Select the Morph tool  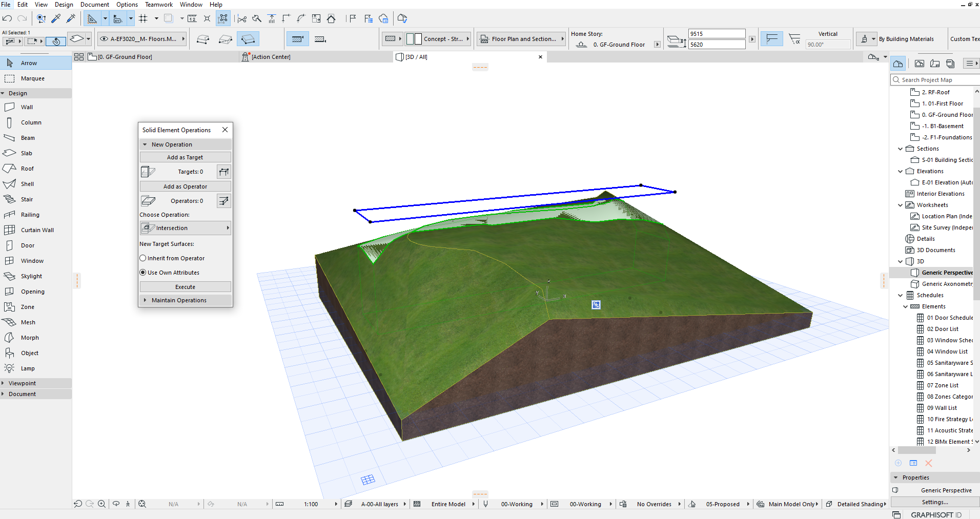(x=29, y=338)
